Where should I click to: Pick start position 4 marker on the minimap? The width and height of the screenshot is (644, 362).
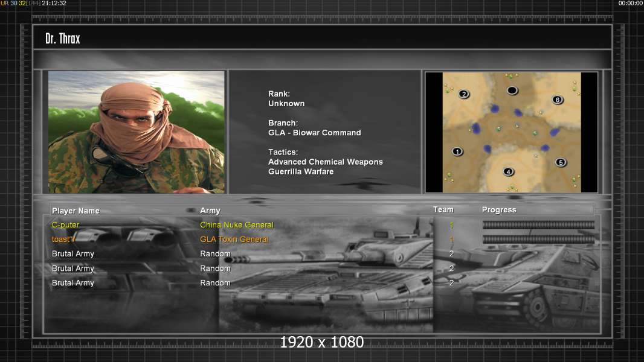pyautogui.click(x=509, y=171)
